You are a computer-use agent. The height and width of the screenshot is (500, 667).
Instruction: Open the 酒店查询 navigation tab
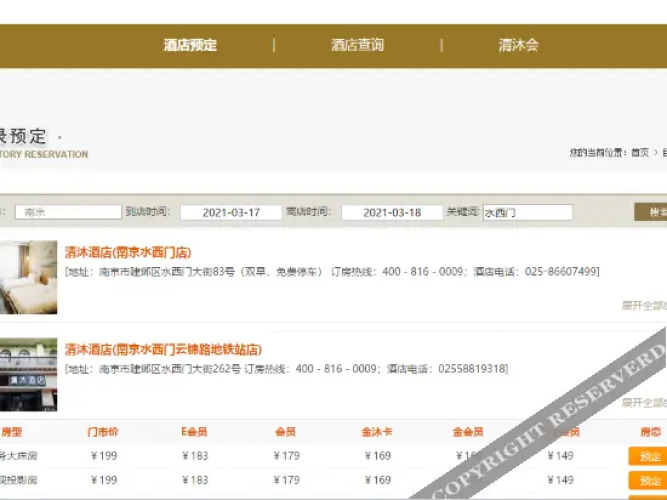pyautogui.click(x=357, y=45)
